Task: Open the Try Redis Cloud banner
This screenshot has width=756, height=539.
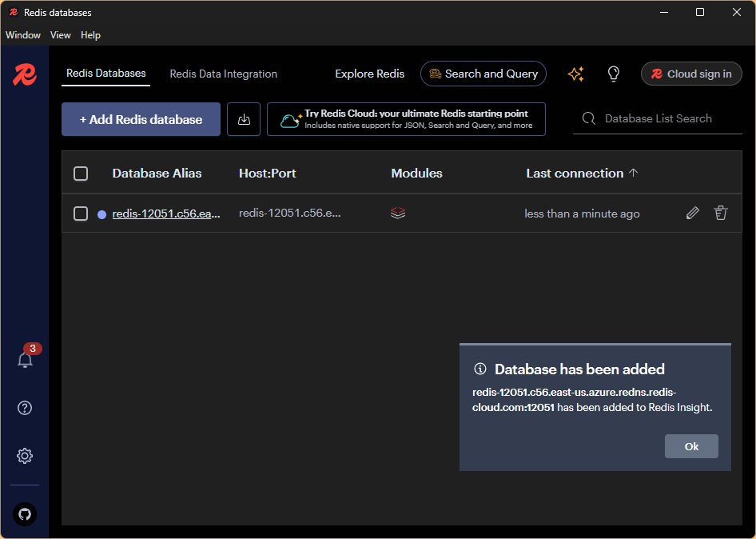Action: coord(406,119)
